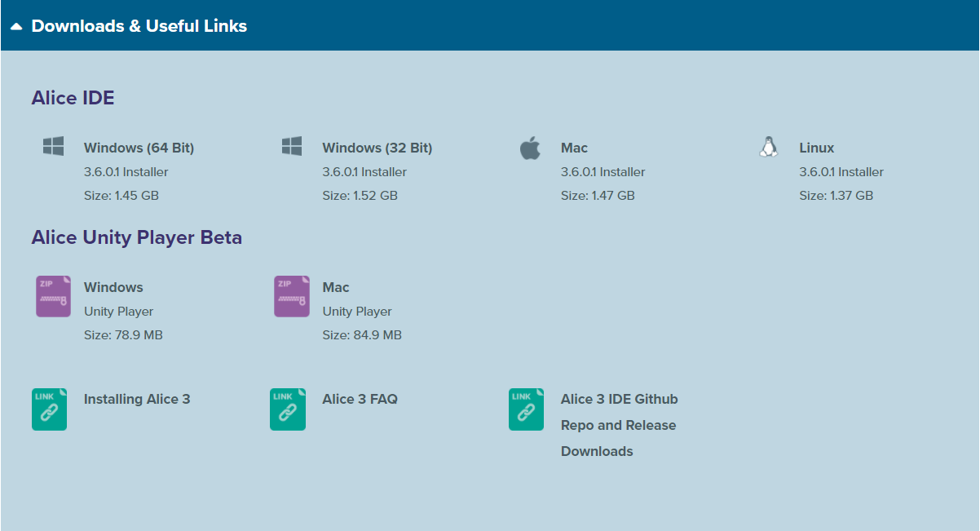Viewport: 980px width, 531px height.
Task: Click the Windows logo for the 32 Bit installer
Action: pyautogui.click(x=291, y=145)
